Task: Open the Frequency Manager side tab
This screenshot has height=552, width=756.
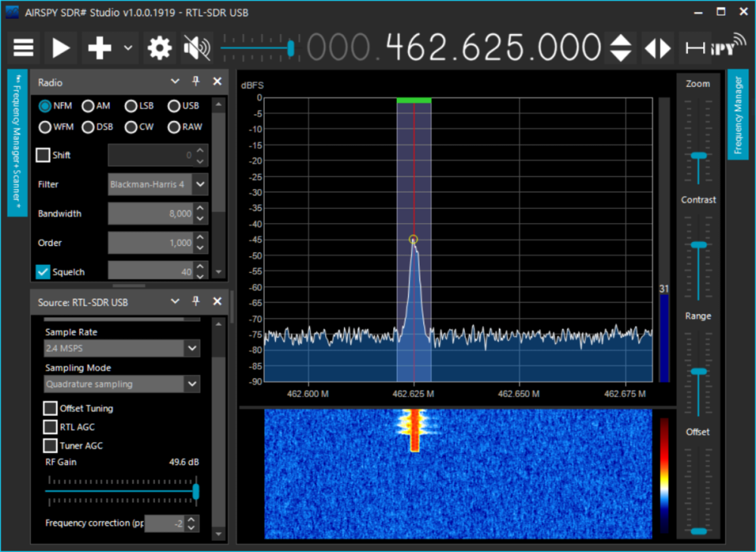Action: point(738,114)
